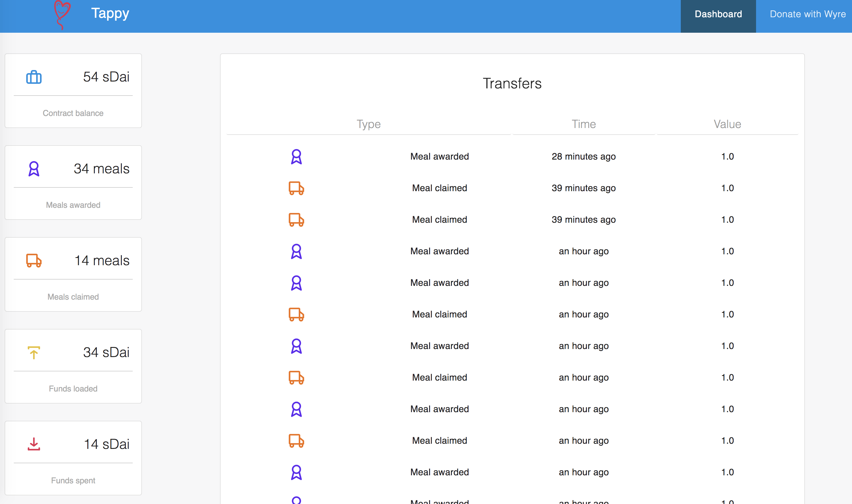Click the Value column header

(727, 124)
